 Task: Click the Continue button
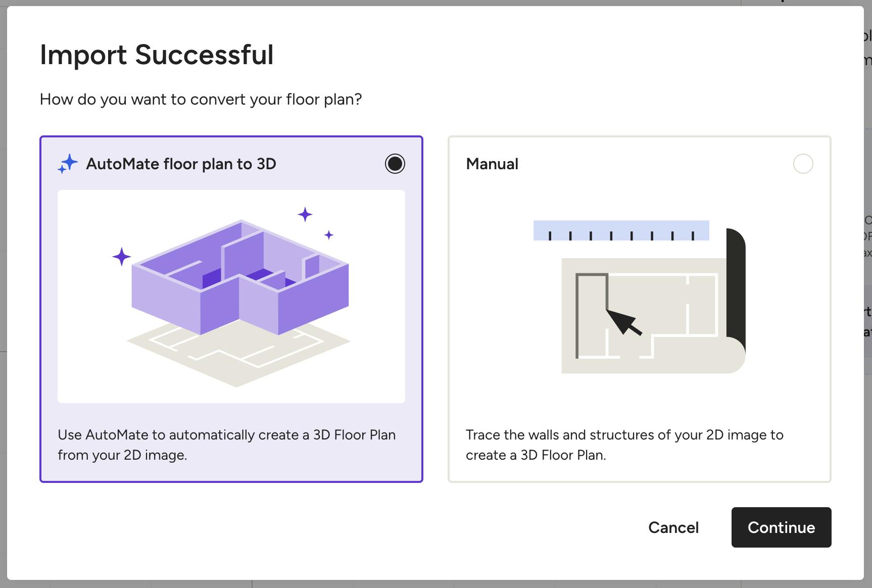click(781, 527)
